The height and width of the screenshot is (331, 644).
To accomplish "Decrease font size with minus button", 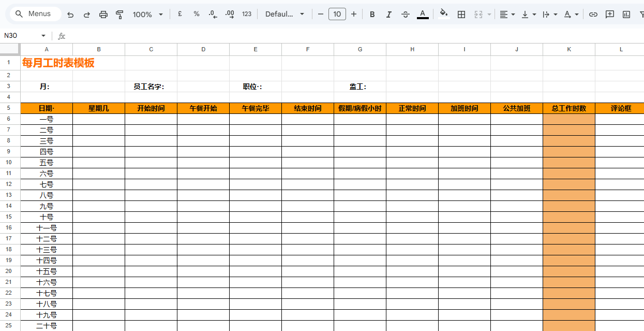I will tap(321, 14).
